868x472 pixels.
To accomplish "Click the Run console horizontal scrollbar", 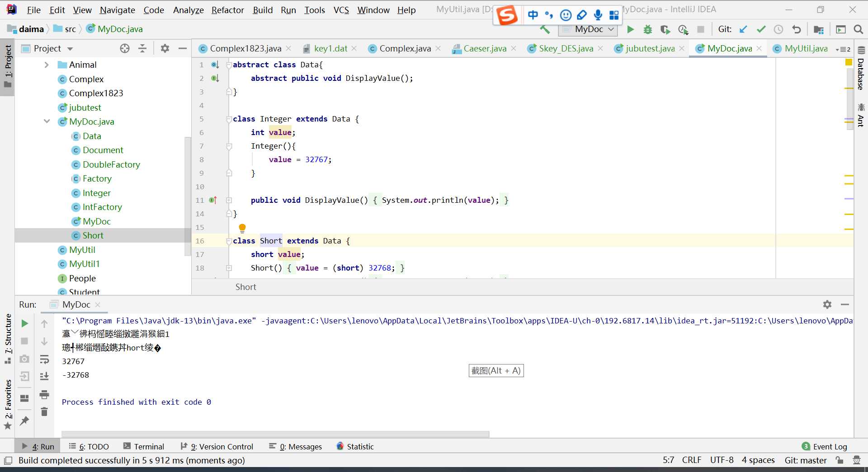I will coord(275,434).
